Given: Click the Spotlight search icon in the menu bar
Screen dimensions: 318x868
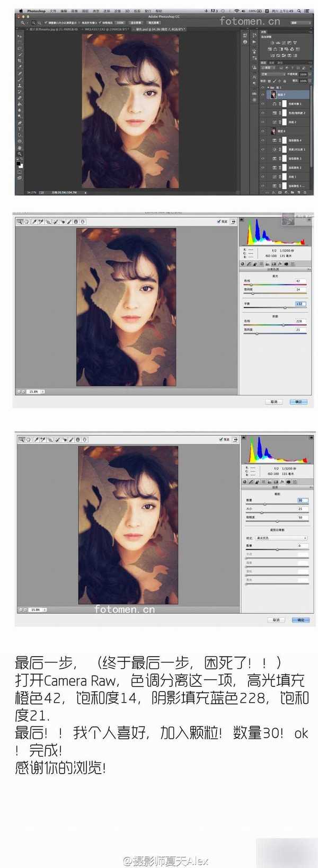Looking at the screenshot, I should [299, 11].
